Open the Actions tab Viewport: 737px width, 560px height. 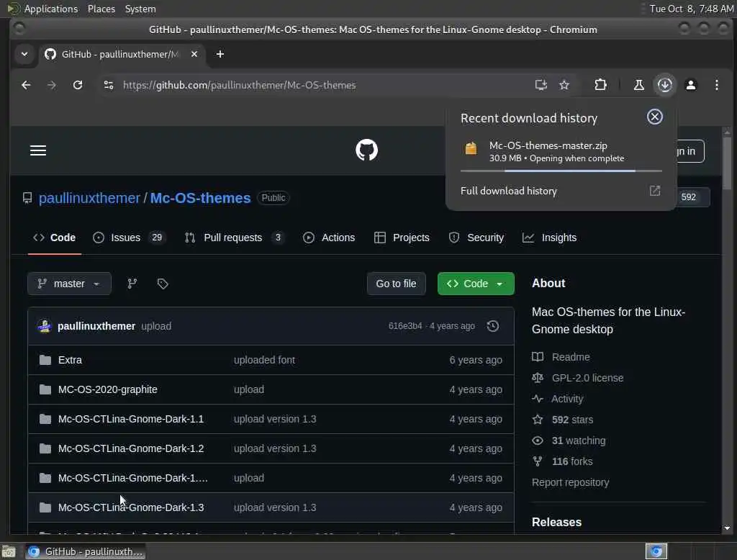click(329, 238)
